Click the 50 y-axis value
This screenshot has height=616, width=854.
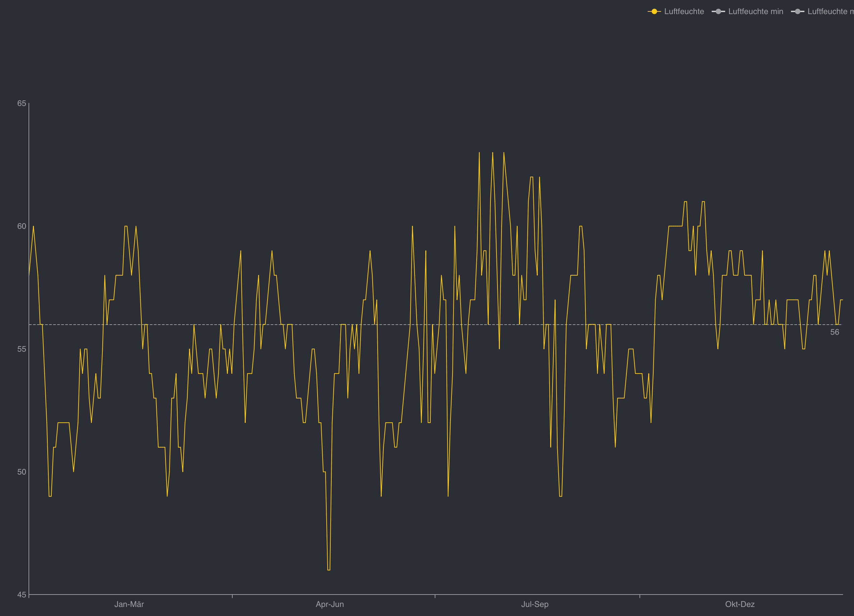click(22, 472)
